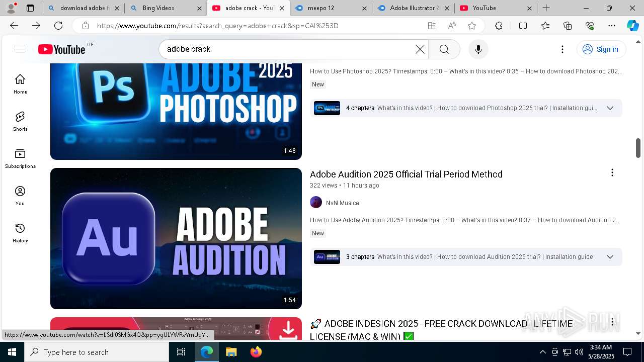Start voice search with the microphone
The image size is (644, 362).
pos(478,49)
